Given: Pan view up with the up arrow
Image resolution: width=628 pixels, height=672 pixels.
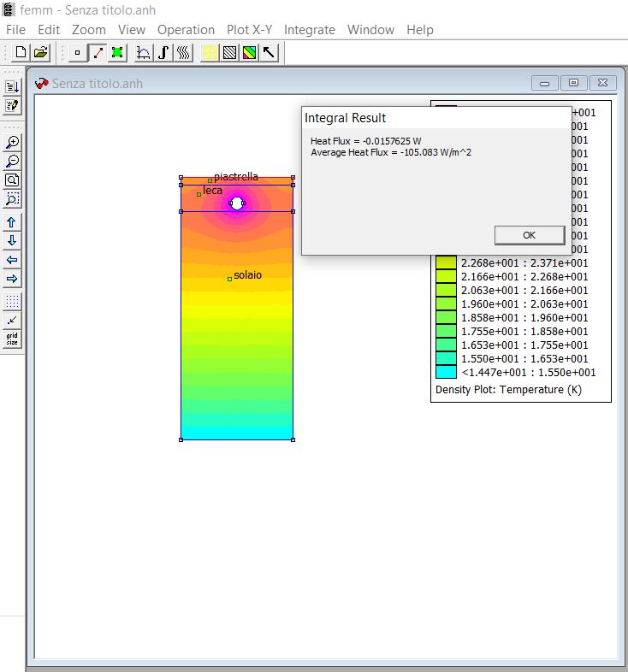Looking at the screenshot, I should click(12, 222).
